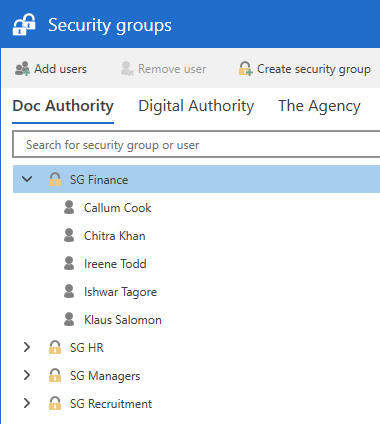This screenshot has width=380, height=424.
Task: Click the user icon beside Ishwar Tagore
Action: pyautogui.click(x=69, y=291)
